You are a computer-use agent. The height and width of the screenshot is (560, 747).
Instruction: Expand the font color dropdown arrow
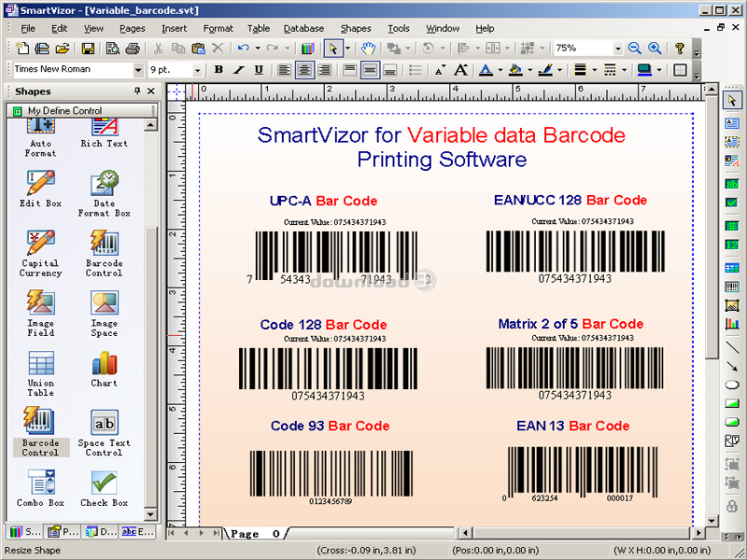click(500, 70)
